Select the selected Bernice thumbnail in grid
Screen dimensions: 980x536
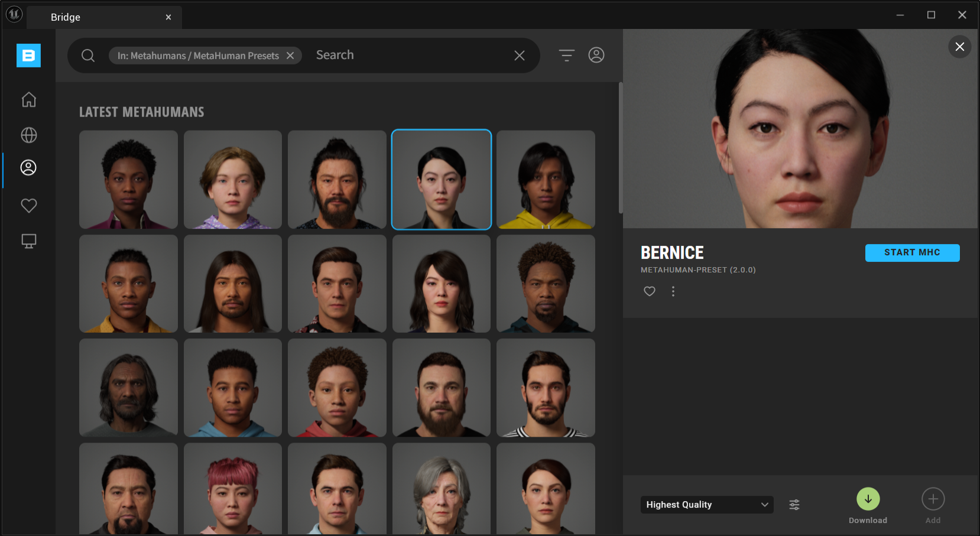pyautogui.click(x=442, y=180)
